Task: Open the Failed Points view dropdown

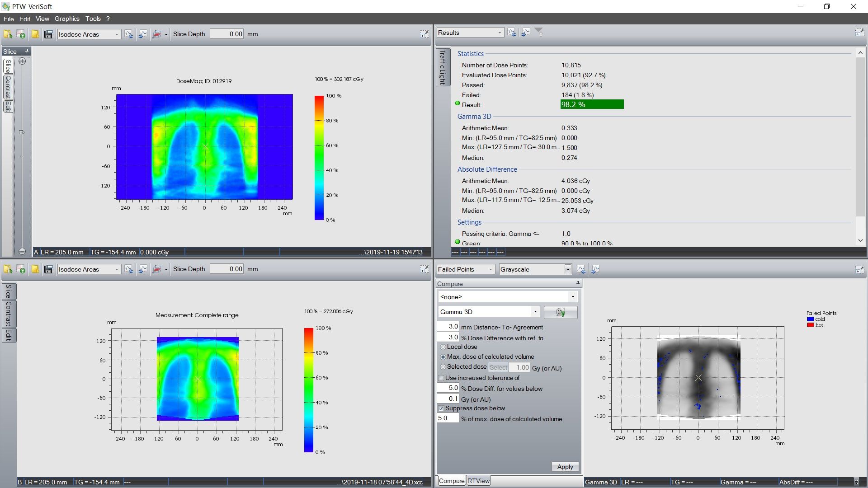Action: pos(491,269)
